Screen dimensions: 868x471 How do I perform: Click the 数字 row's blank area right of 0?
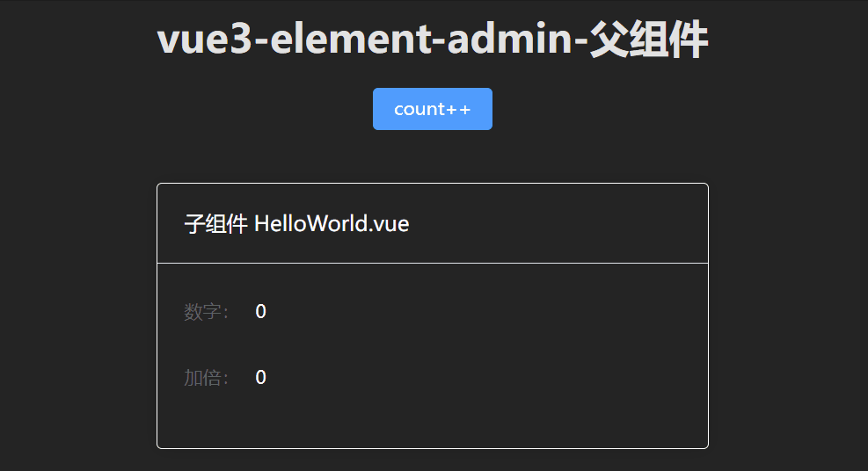pyautogui.click(x=484, y=312)
